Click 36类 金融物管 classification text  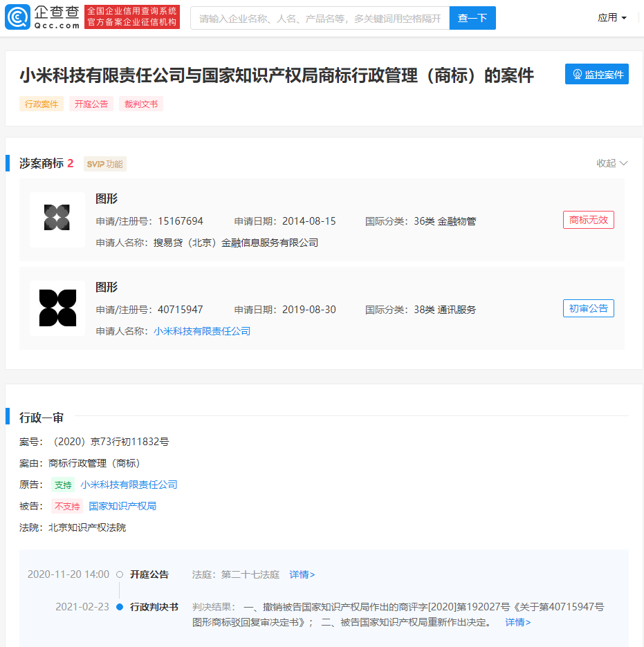point(445,221)
